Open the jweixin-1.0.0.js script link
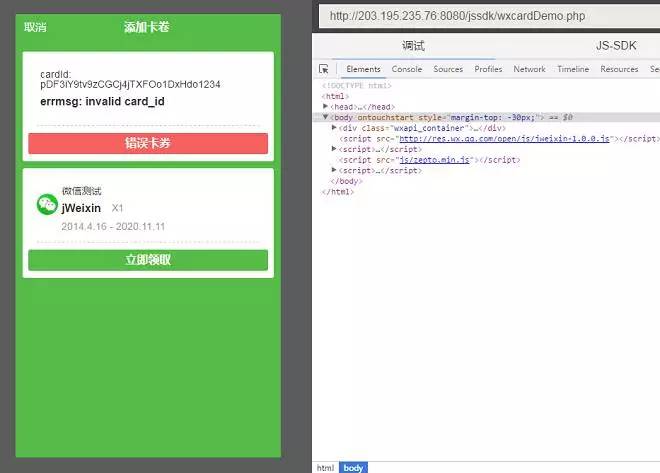Viewport: 660px width, 473px height. (x=504, y=138)
